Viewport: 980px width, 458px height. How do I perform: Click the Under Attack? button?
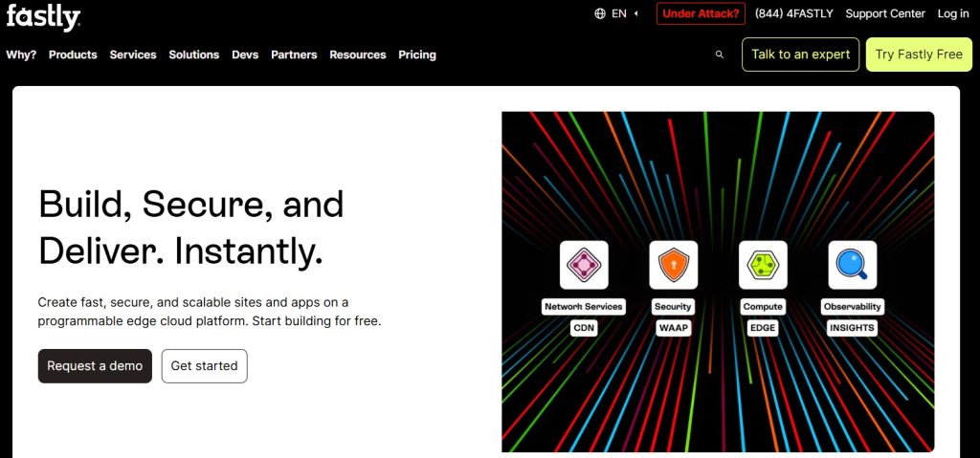coord(701,13)
